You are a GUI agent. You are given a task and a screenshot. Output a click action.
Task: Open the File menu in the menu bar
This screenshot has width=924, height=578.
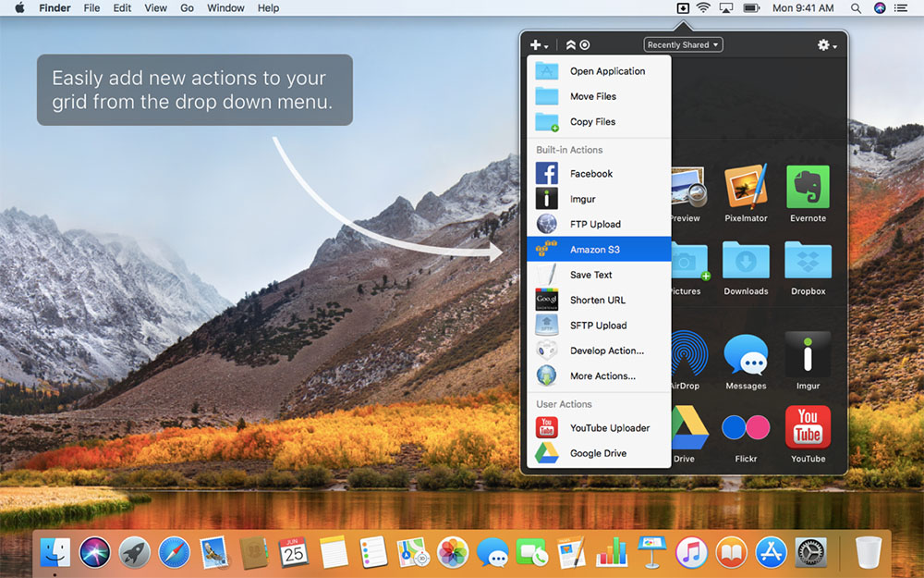tap(91, 8)
